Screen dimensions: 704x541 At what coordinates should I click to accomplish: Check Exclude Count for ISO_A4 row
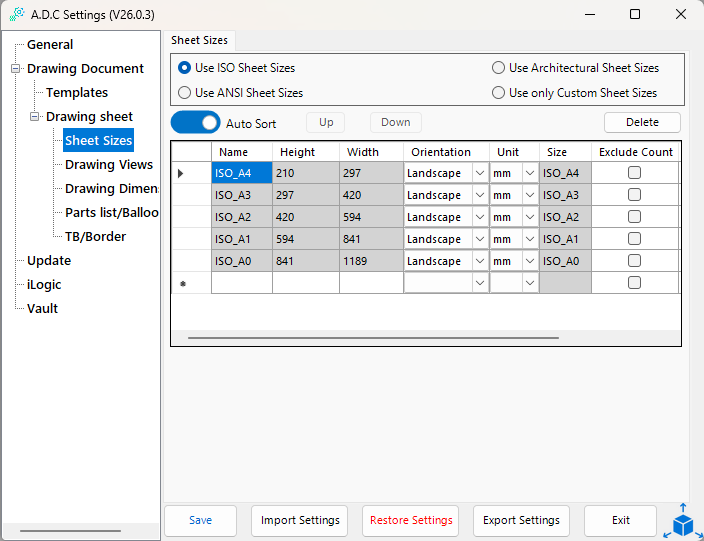pos(634,173)
